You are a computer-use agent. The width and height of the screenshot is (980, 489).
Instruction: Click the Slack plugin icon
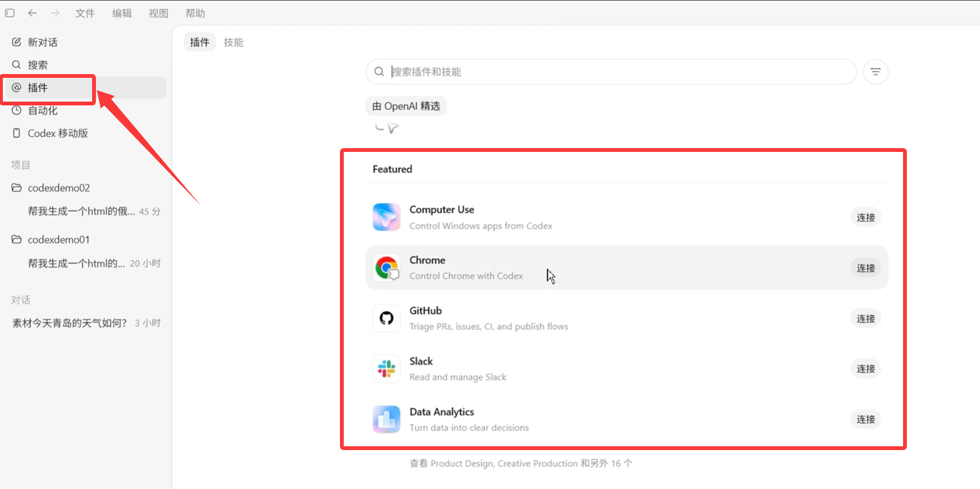point(386,369)
